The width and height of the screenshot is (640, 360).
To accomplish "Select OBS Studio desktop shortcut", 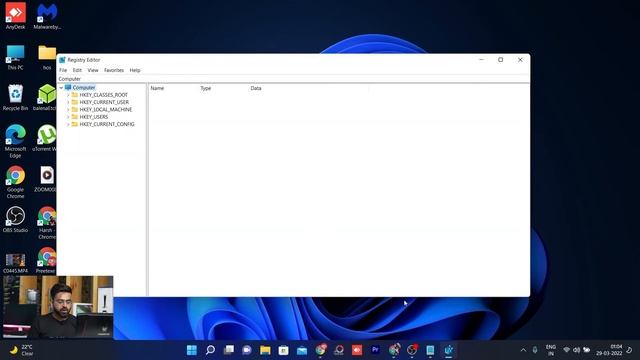I will tap(16, 220).
